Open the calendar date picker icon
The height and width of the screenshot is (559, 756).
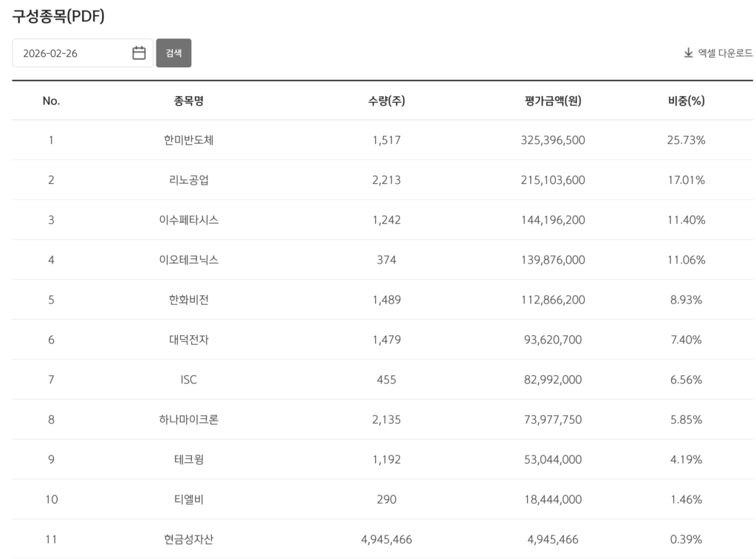(139, 53)
